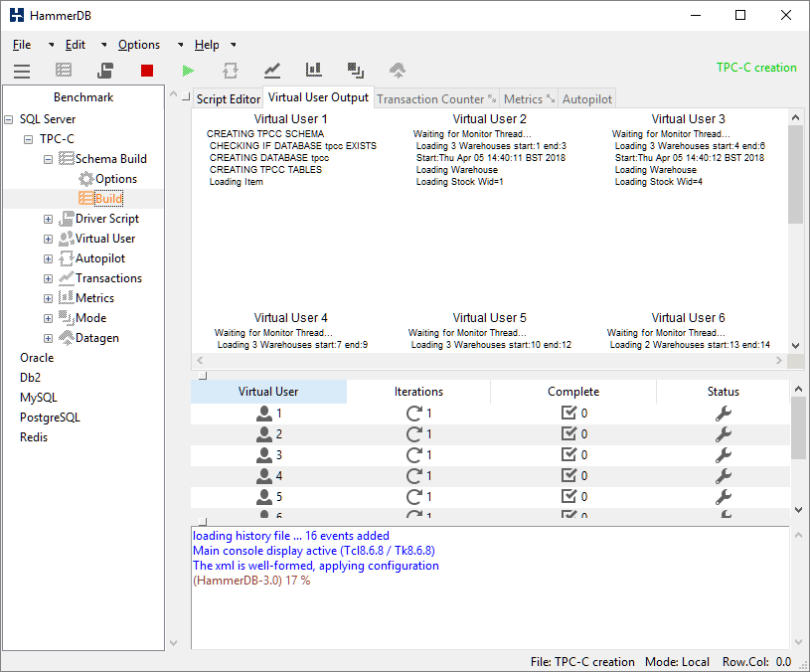Click the Mode toolbar icon
The image size is (810, 672).
(356, 71)
